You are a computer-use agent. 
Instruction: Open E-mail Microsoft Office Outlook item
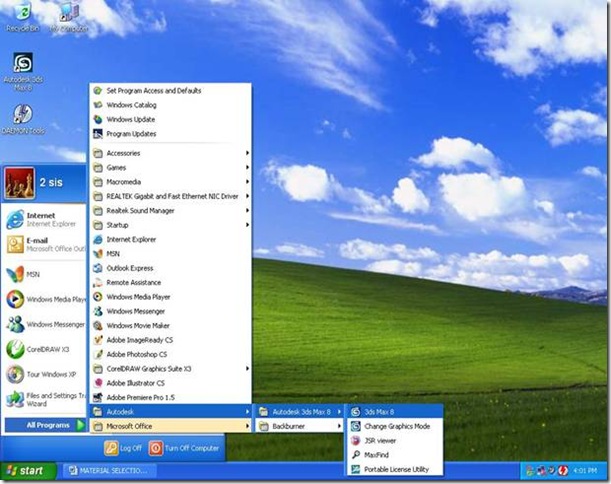tap(44, 244)
